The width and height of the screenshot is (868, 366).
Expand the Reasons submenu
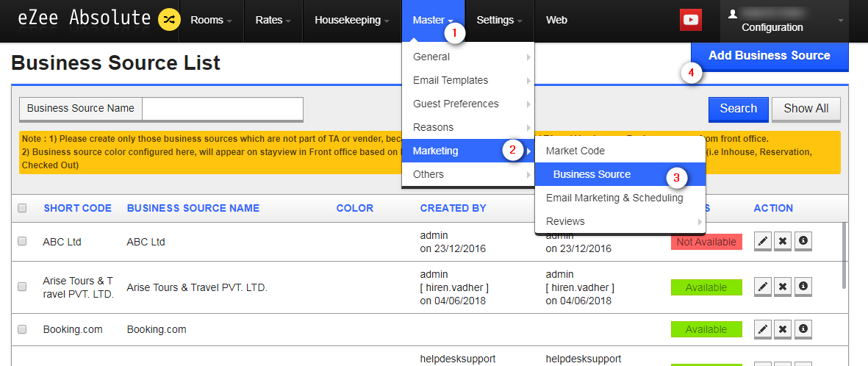467,127
